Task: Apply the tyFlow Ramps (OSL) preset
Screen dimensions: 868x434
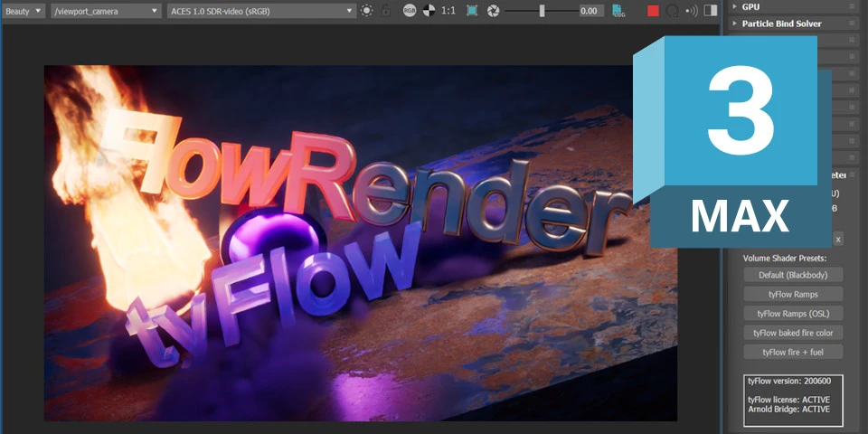Action: [x=793, y=314]
